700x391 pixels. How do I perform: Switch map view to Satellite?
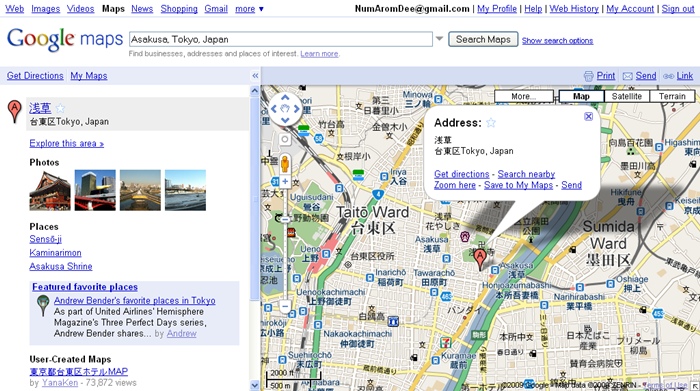627,96
